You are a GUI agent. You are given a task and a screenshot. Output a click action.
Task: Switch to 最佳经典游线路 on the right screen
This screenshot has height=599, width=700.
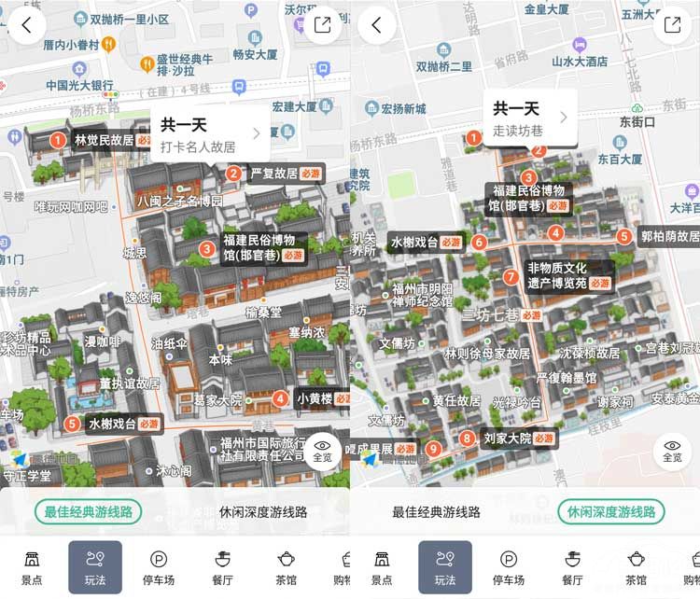pos(436,512)
